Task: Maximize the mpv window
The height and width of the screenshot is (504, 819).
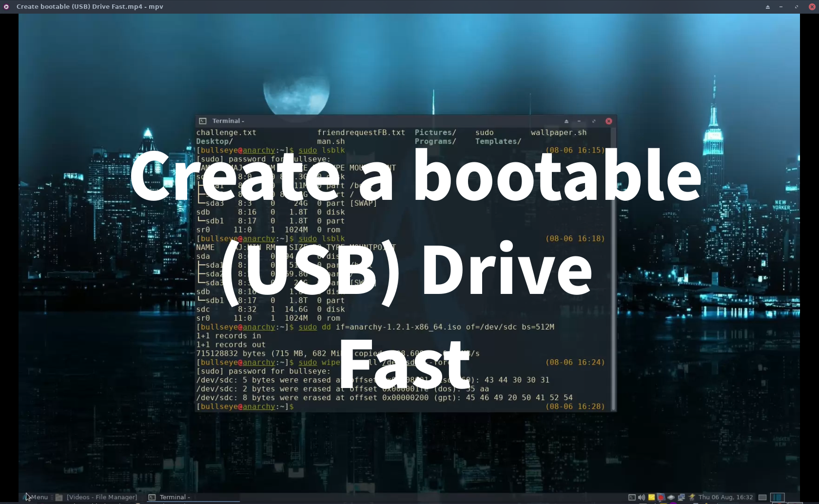Action: 797,7
